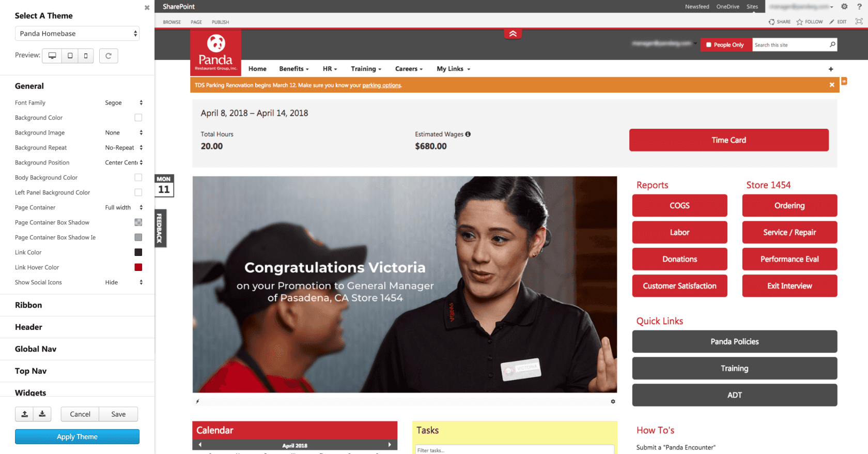Close the theme panel with X
The height and width of the screenshot is (454, 868).
(147, 8)
